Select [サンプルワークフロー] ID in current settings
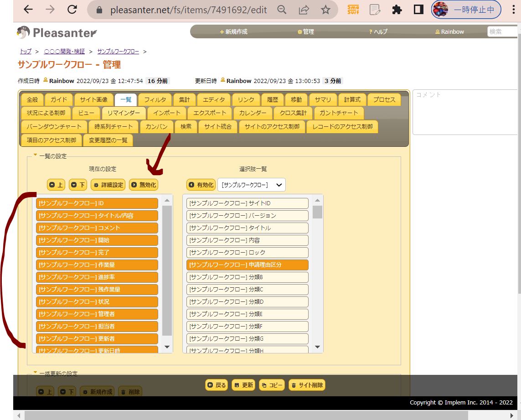521x420 pixels. point(97,203)
